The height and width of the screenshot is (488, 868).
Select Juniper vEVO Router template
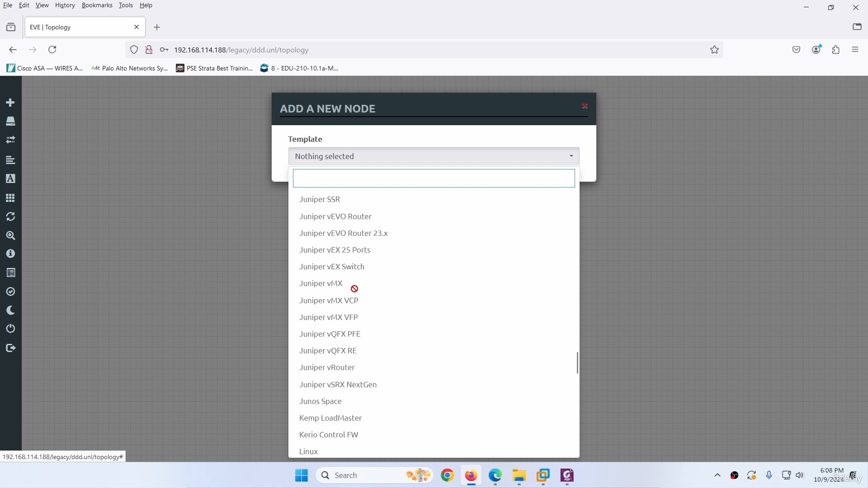pos(434,216)
